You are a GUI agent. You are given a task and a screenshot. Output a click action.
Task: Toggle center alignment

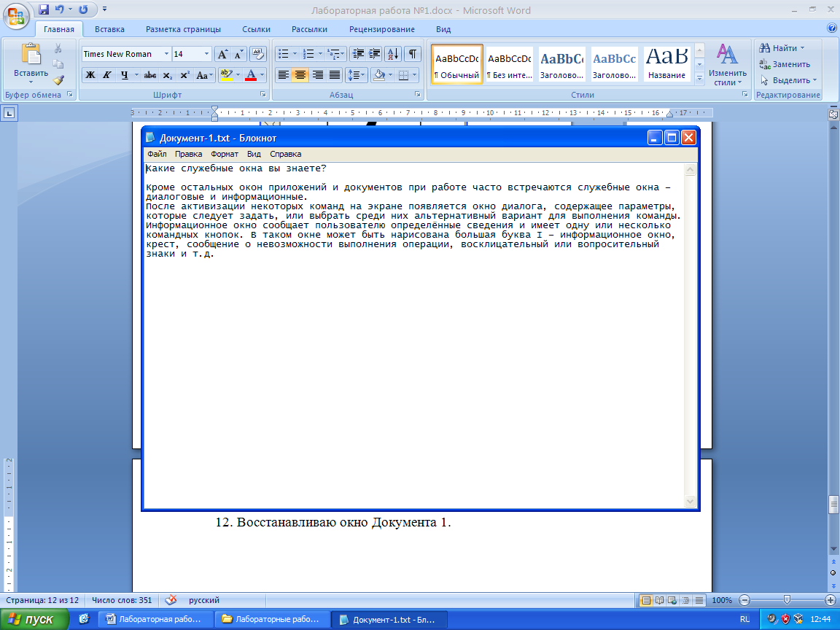coord(300,75)
